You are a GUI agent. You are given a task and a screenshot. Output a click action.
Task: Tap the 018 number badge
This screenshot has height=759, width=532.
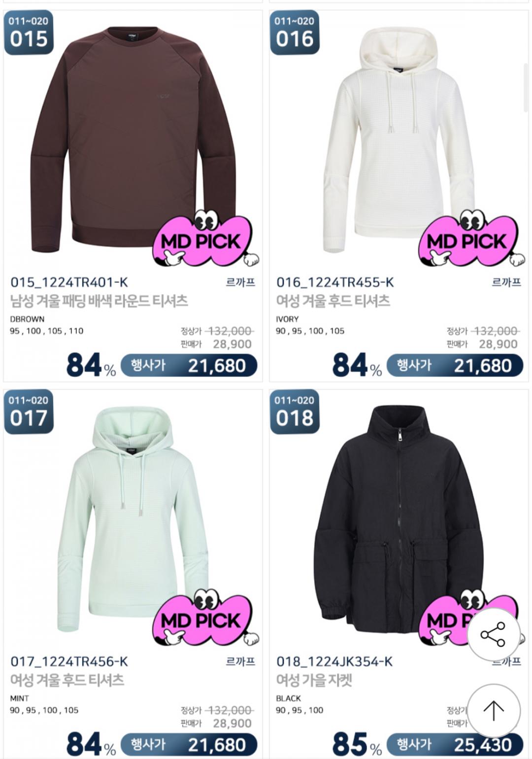pyautogui.click(x=295, y=412)
